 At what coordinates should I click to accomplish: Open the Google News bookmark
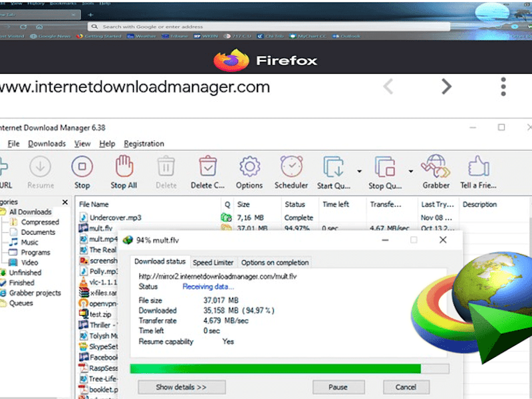click(x=51, y=36)
